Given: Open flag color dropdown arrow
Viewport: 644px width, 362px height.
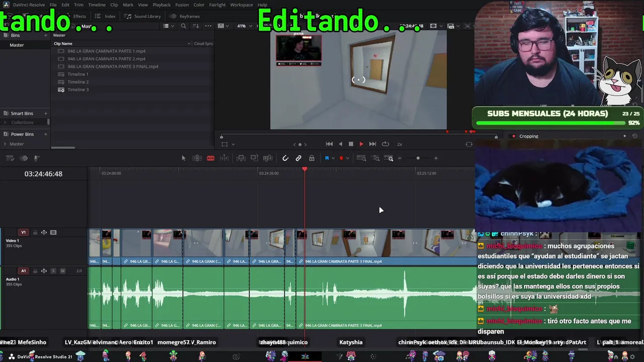Looking at the screenshot, I should (333, 158).
